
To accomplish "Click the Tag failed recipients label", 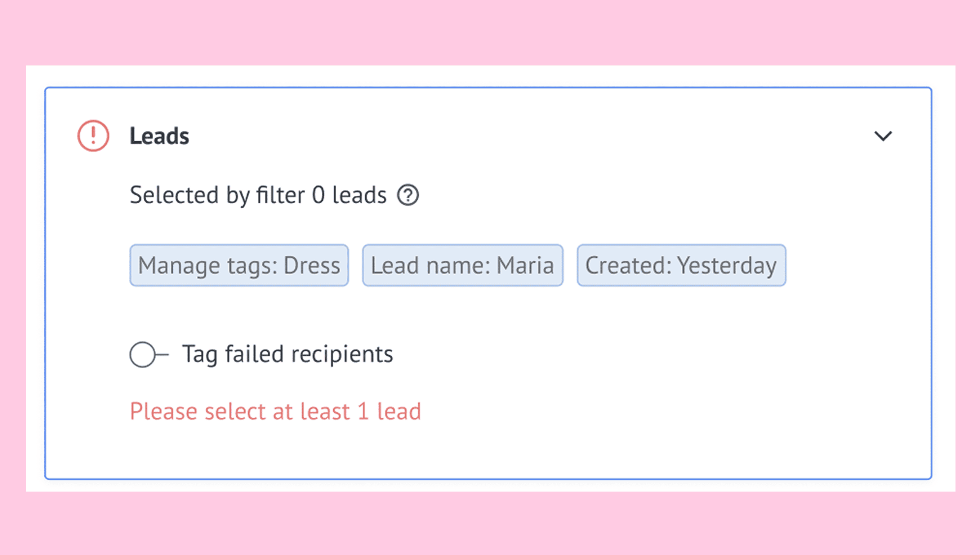I will [x=287, y=355].
